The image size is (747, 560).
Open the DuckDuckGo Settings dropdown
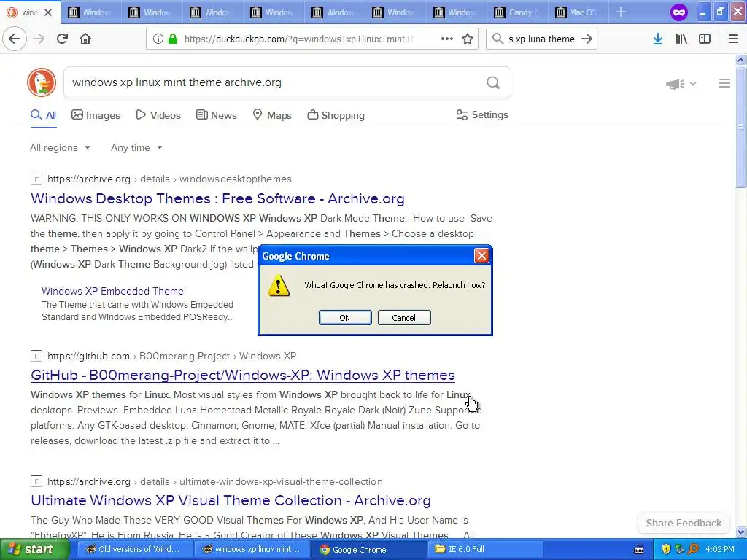(482, 114)
